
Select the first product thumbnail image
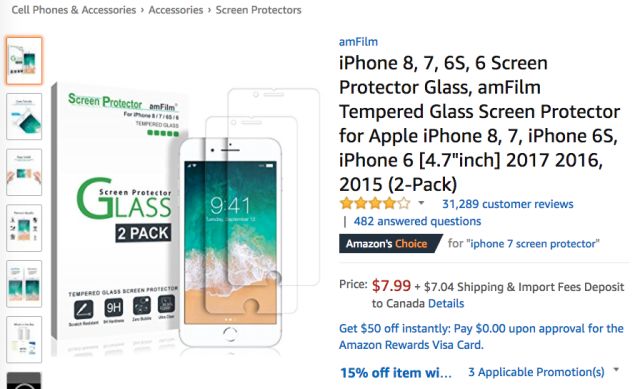click(24, 60)
